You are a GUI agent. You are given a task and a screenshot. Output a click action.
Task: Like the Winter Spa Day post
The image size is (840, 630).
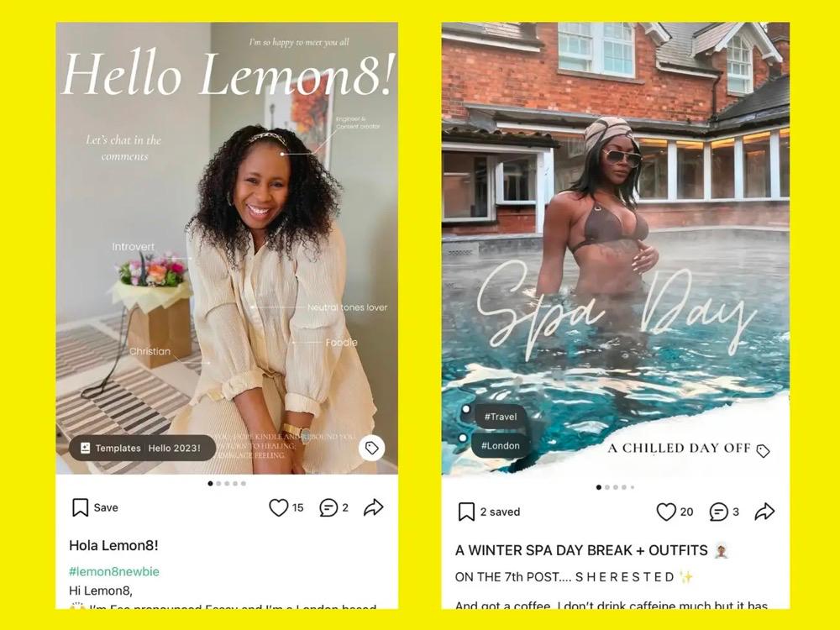click(x=666, y=512)
